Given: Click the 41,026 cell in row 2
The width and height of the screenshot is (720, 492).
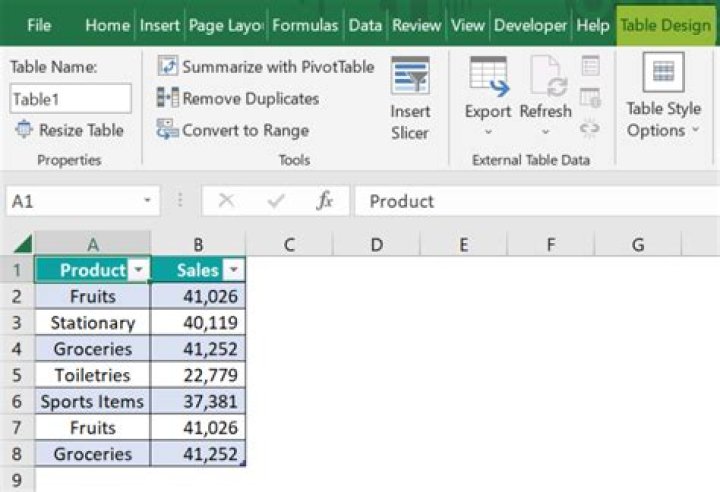Looking at the screenshot, I should click(198, 296).
